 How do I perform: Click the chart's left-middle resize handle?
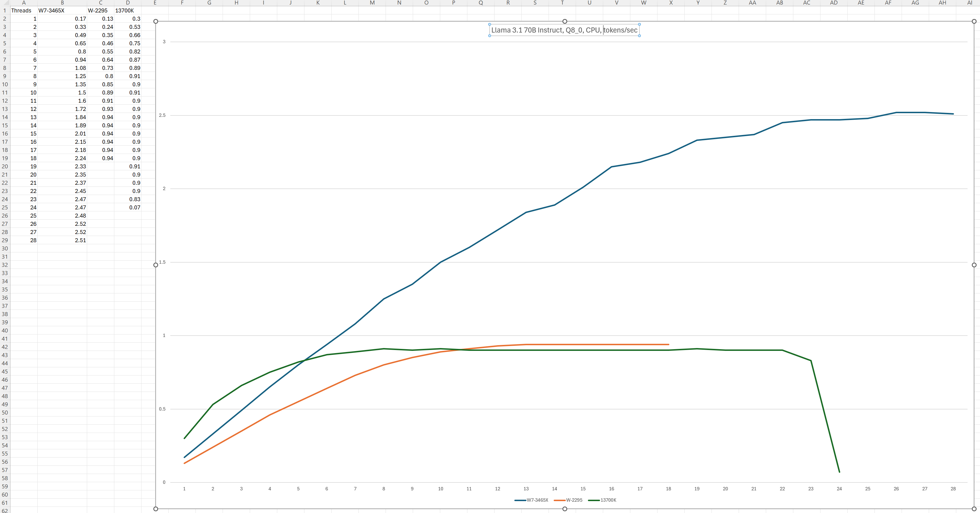156,265
